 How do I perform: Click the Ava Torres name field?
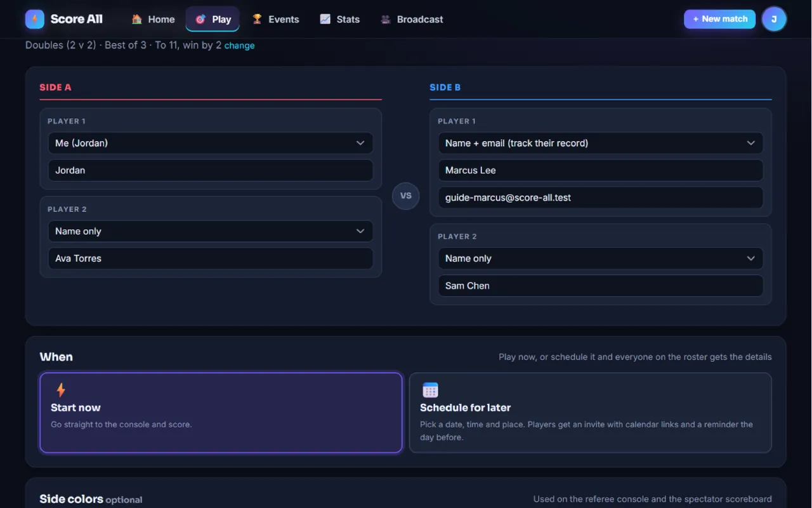pyautogui.click(x=211, y=258)
